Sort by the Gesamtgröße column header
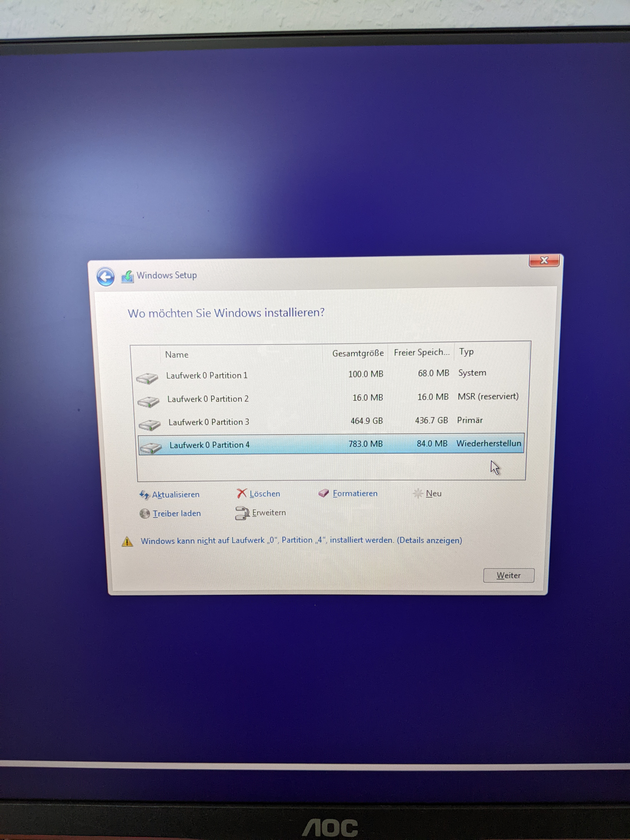Viewport: 630px width, 840px height. (358, 353)
